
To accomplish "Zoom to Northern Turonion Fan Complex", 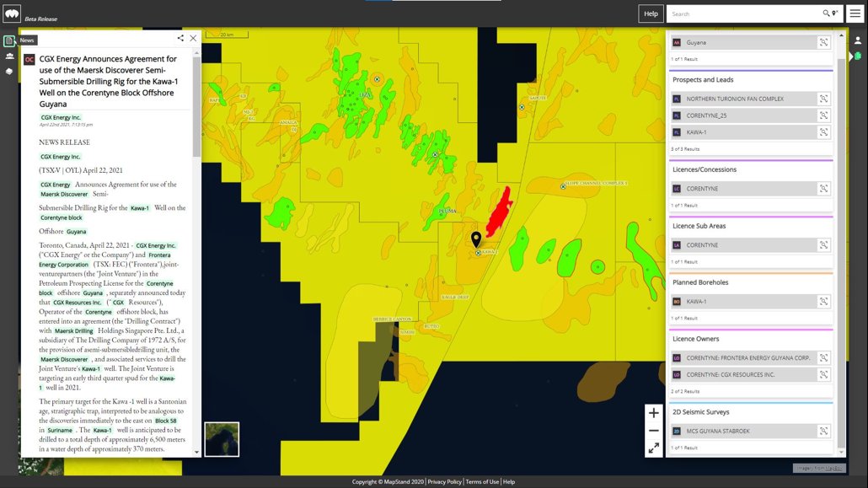I will [823, 99].
